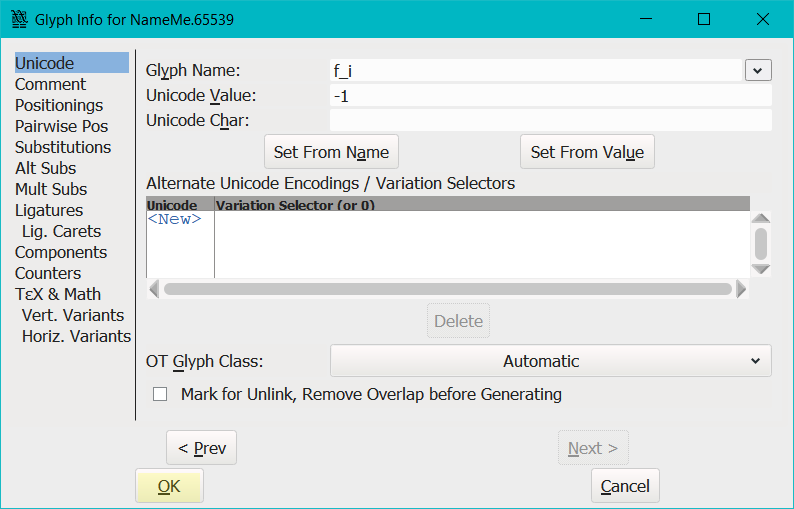Click the Set From Name button
794x509 pixels.
click(x=331, y=151)
